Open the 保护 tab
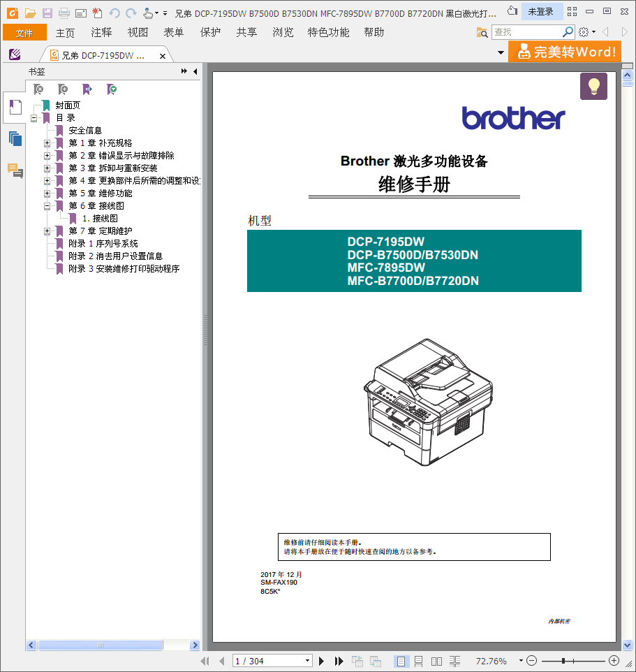Viewport: 636px width, 672px height. (x=210, y=33)
